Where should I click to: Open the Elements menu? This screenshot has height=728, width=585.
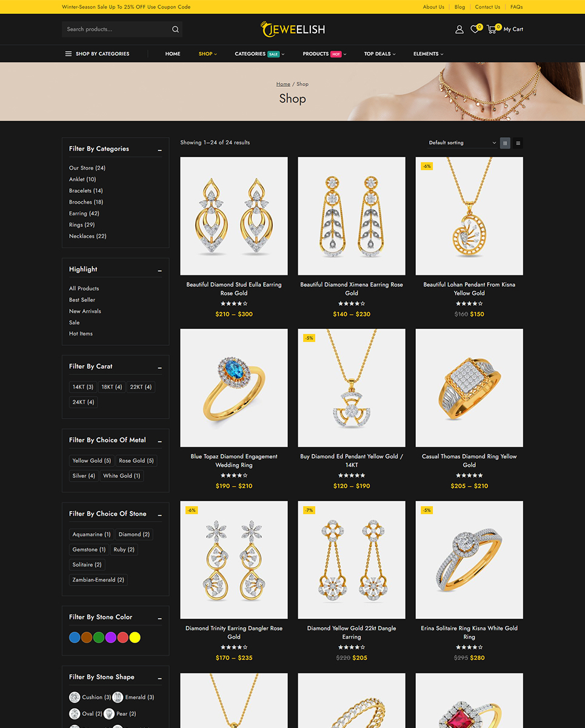click(x=428, y=54)
